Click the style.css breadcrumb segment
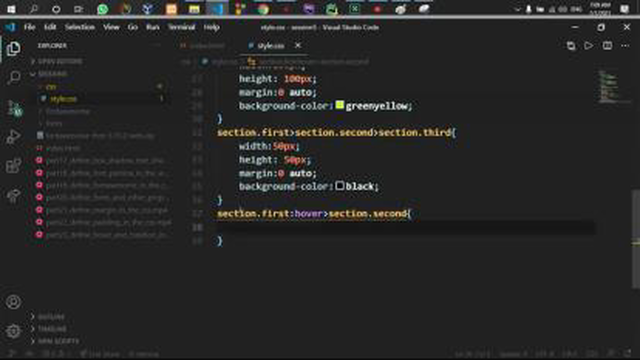The width and height of the screenshot is (640, 360). tap(220, 62)
